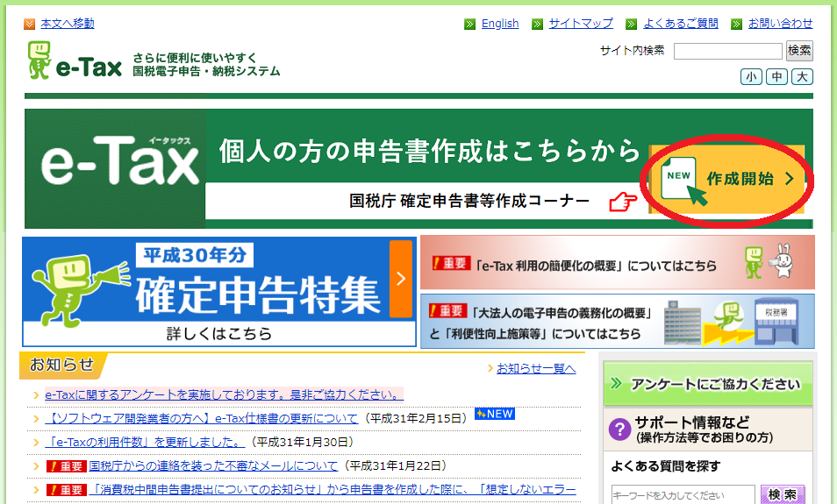This screenshot has height=504, width=837.
Task: Click green arrow icon before サイトマップ
Action: click(538, 24)
